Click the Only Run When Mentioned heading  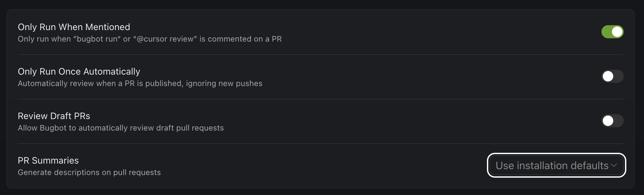pos(74,27)
